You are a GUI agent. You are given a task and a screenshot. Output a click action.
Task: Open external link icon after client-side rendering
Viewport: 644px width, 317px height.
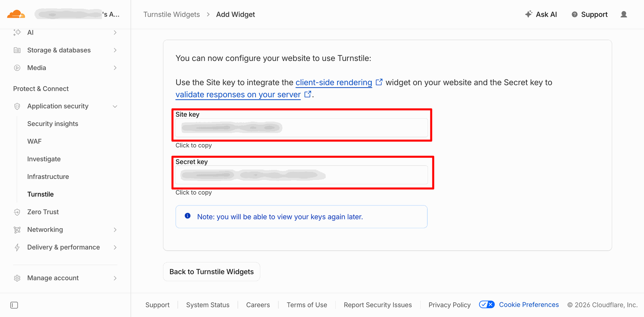379,82
